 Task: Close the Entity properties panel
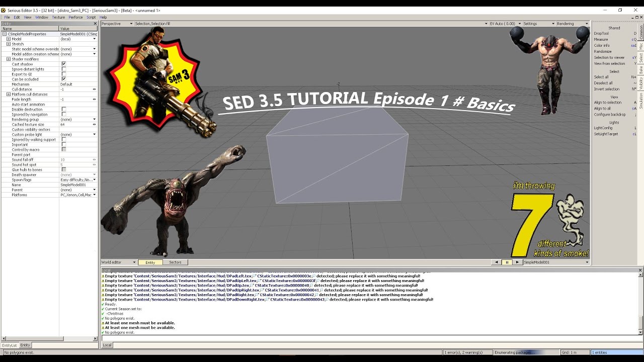tap(95, 24)
